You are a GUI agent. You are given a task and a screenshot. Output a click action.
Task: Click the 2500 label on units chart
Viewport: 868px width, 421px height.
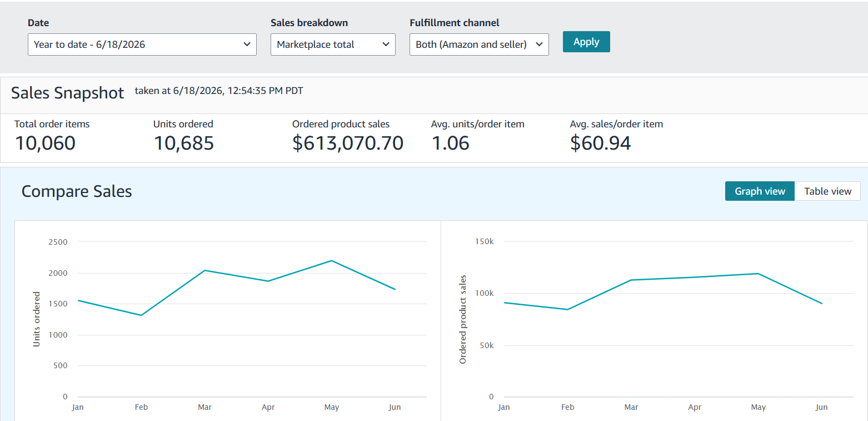[58, 242]
